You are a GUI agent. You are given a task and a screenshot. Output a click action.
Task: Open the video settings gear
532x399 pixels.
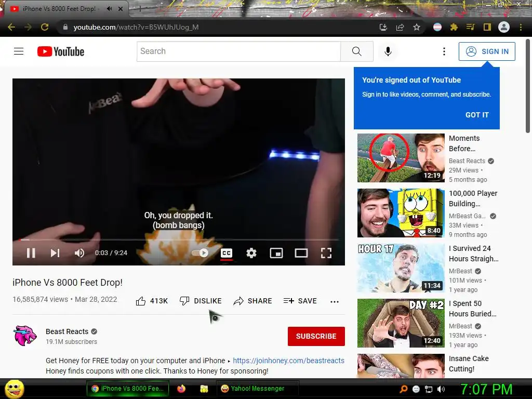click(x=251, y=253)
